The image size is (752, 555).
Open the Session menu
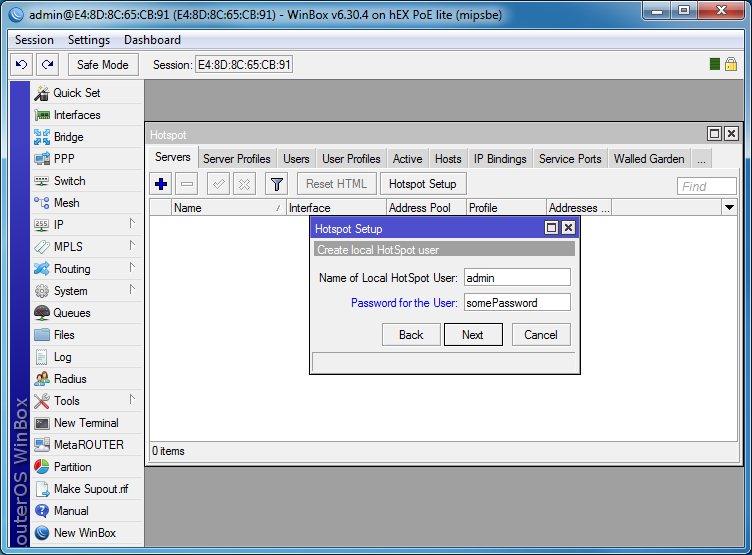34,40
